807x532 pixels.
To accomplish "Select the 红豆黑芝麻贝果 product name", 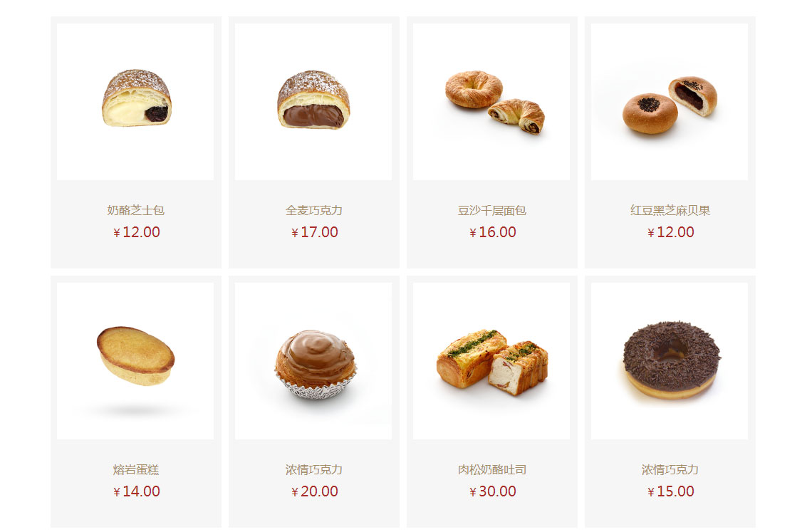I will [670, 210].
